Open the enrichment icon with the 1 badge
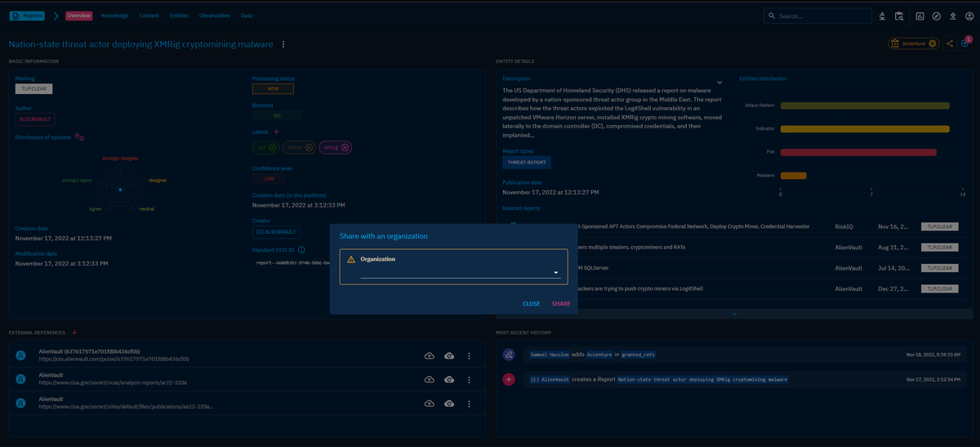The height and width of the screenshot is (447, 980). pos(965,43)
